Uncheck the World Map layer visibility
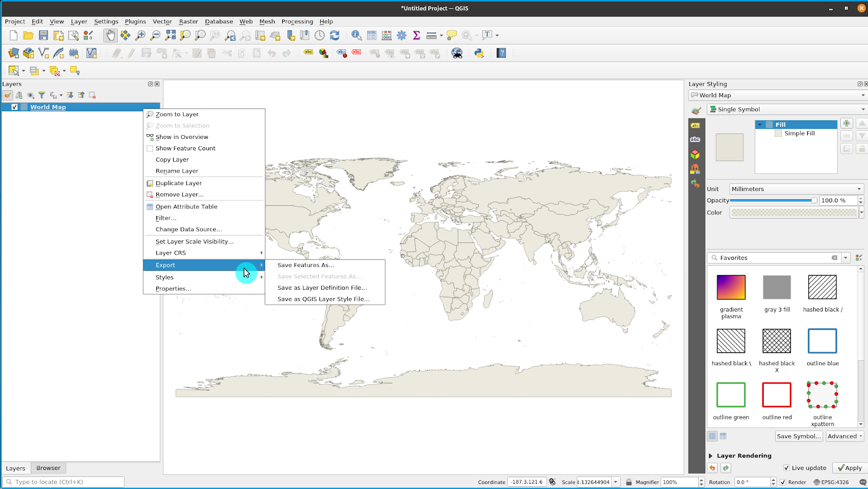The width and height of the screenshot is (868, 489). pos(14,107)
